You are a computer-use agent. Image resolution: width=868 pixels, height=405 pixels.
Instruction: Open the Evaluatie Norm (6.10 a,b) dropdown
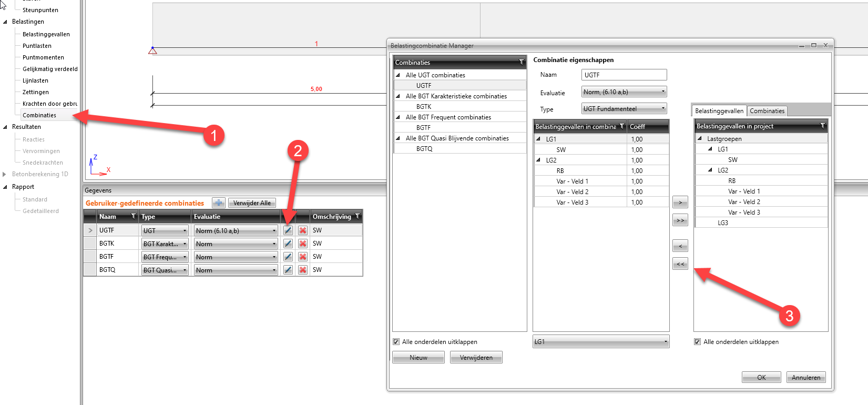624,92
